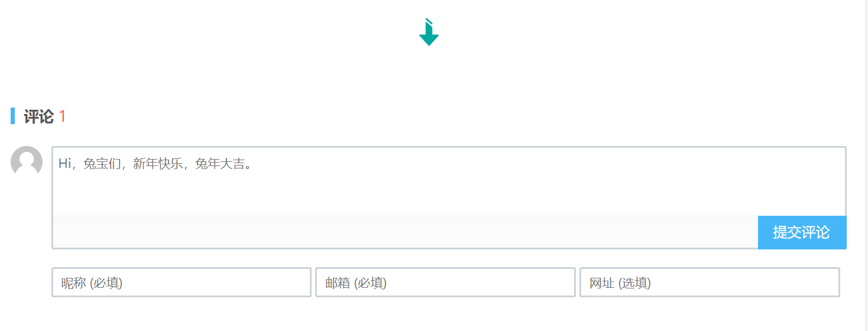868x331 pixels.
Task: Click the 评论 section heading
Action: point(38,116)
